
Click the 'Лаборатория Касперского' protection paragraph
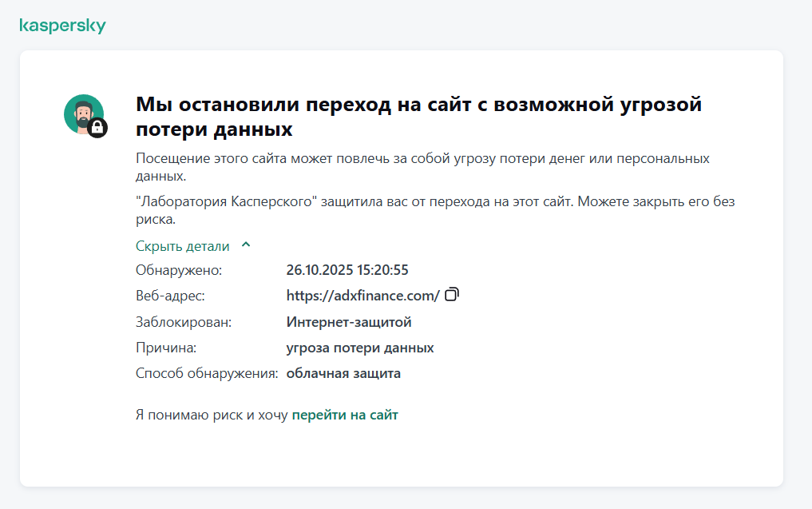tap(435, 209)
